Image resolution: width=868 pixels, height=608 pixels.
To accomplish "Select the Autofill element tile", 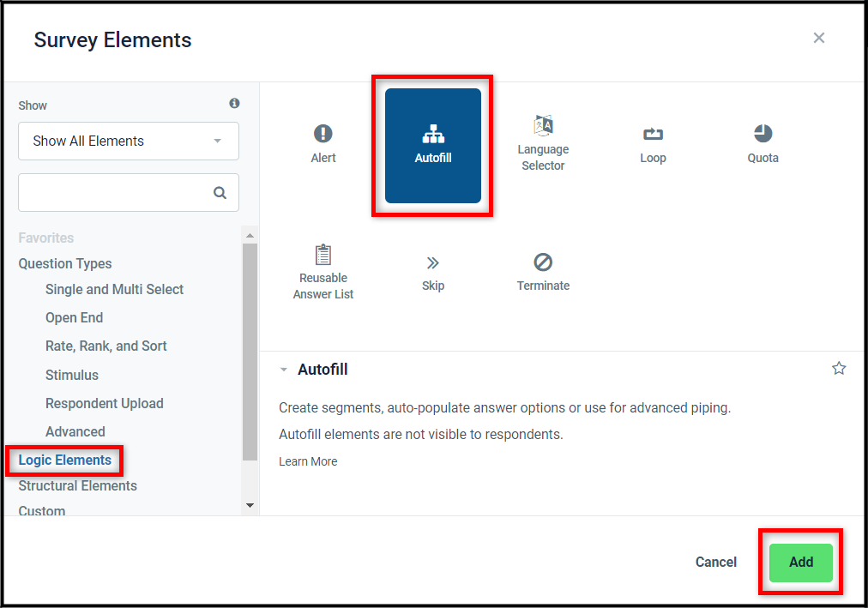I will point(432,145).
